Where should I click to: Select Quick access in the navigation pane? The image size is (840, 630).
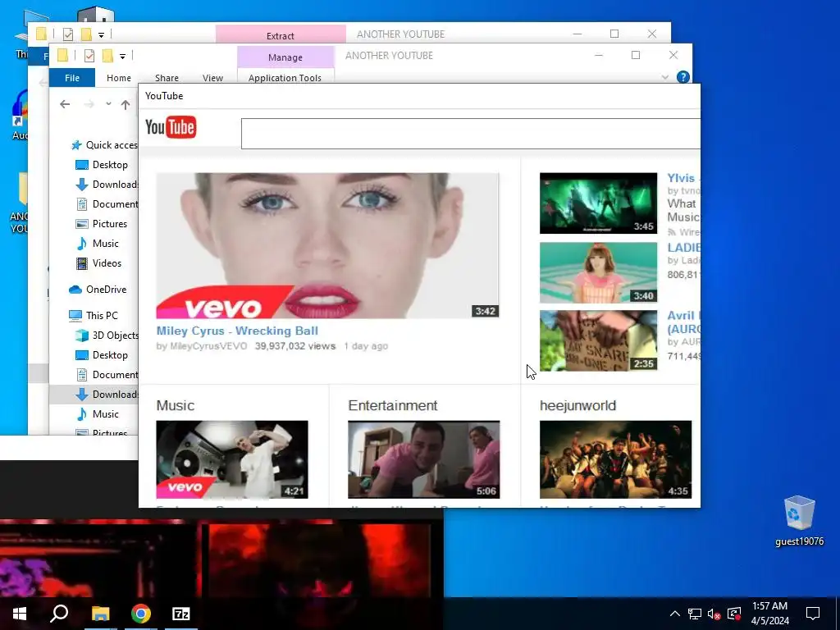103,145
